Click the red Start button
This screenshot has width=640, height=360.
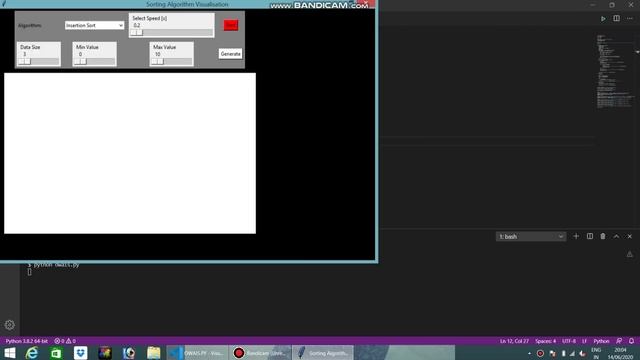(x=231, y=25)
